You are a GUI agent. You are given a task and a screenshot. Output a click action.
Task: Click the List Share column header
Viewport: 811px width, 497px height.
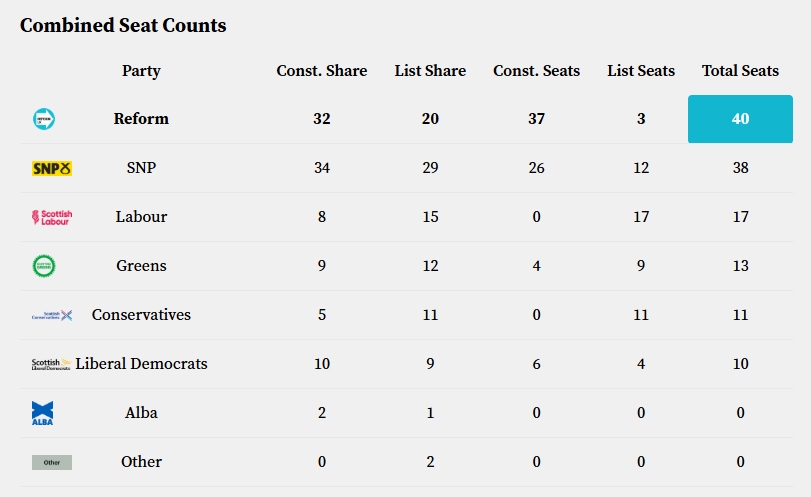tap(430, 71)
